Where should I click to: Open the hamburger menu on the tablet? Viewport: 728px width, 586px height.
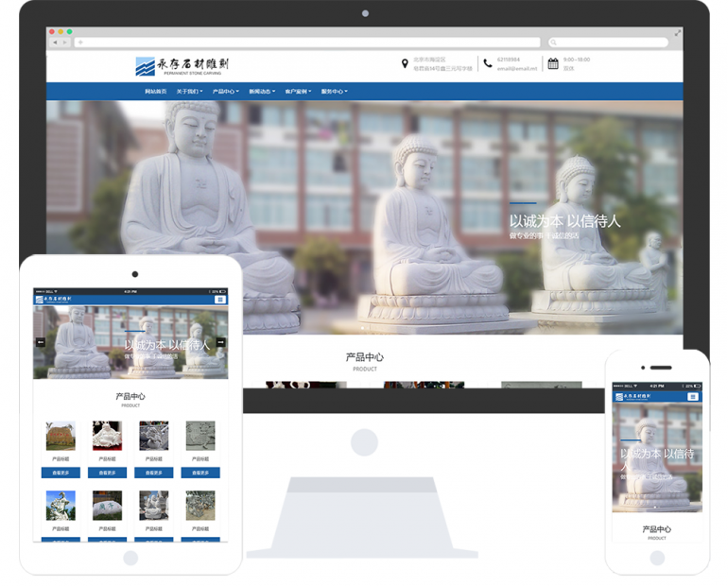[x=220, y=300]
